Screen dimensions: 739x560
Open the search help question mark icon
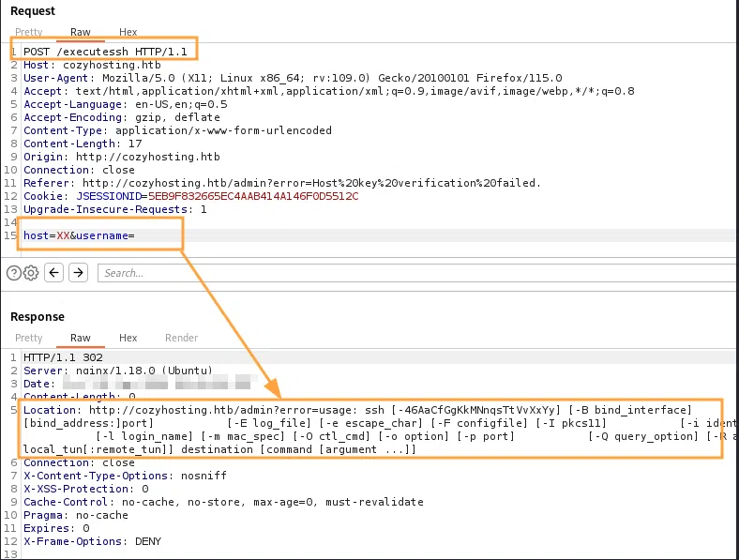pyautogui.click(x=14, y=273)
